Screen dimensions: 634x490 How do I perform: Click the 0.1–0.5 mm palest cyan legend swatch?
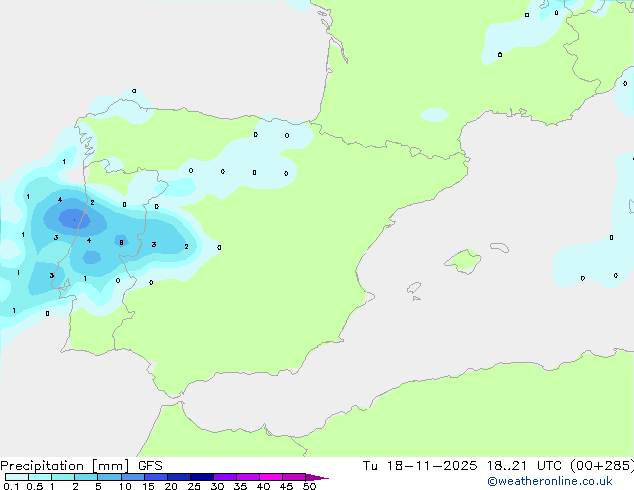(x=17, y=477)
